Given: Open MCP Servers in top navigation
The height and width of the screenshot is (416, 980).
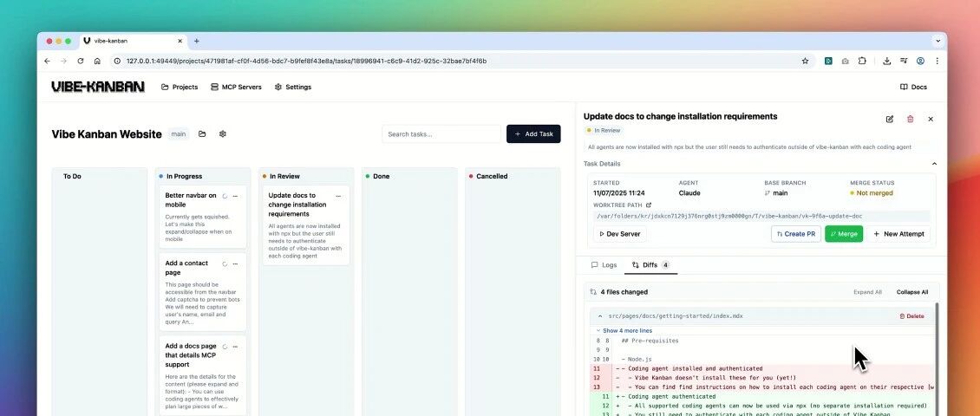Looking at the screenshot, I should click(x=236, y=87).
